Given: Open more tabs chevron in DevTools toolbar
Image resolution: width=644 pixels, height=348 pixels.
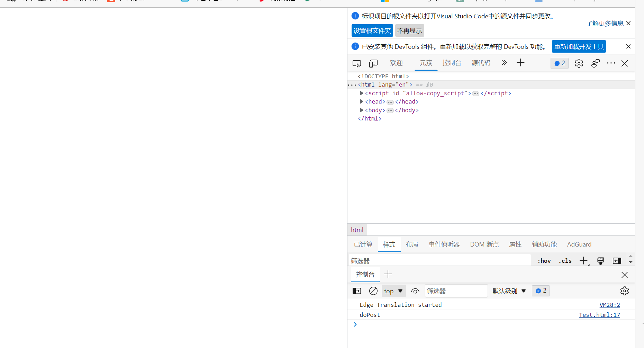Looking at the screenshot, I should click(x=504, y=63).
